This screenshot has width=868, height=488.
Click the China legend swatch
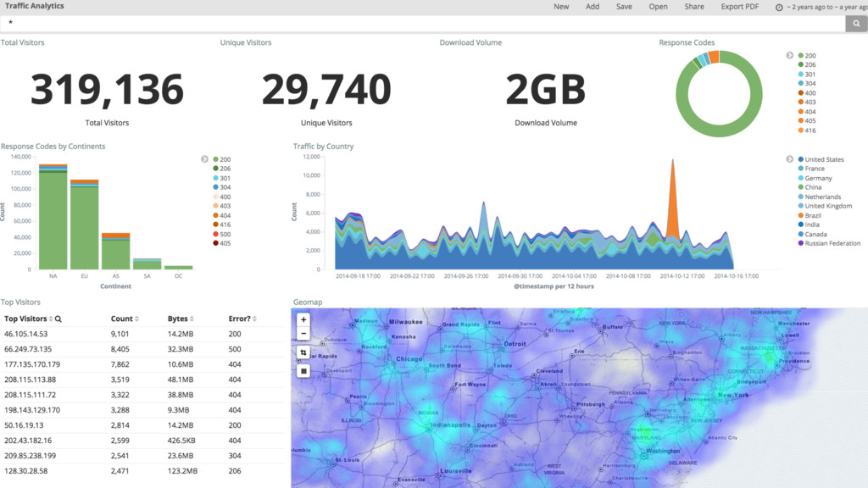pyautogui.click(x=800, y=187)
